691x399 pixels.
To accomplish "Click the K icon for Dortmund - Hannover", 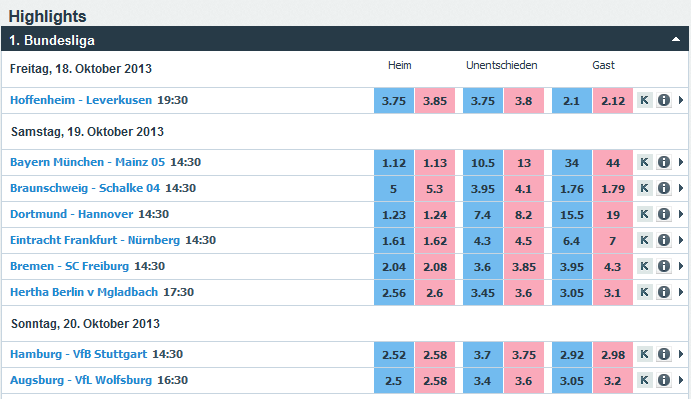I will 644,214.
